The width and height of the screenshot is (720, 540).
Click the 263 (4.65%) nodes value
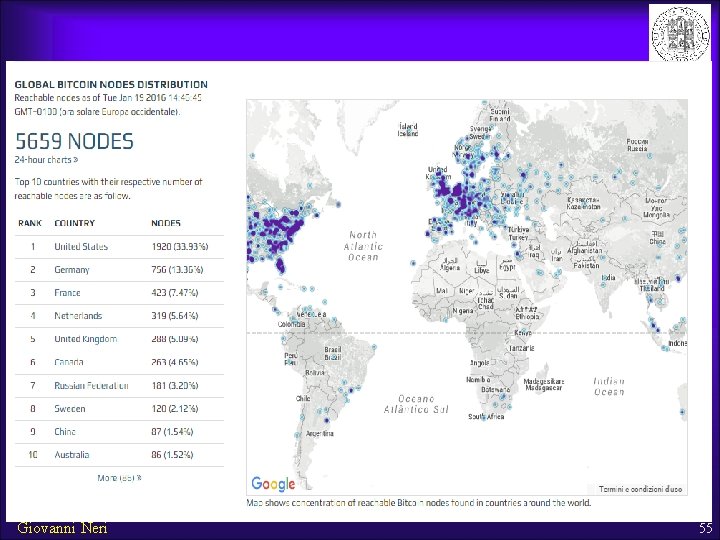[x=174, y=362]
